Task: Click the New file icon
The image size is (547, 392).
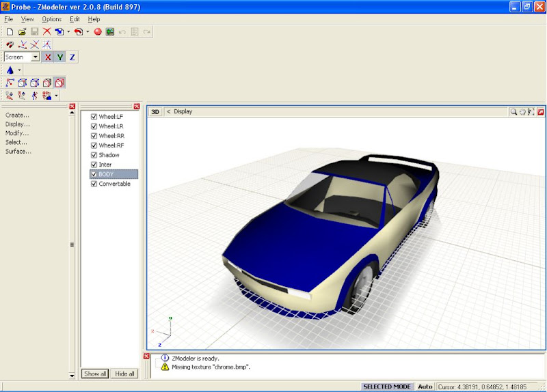Action: pos(10,31)
